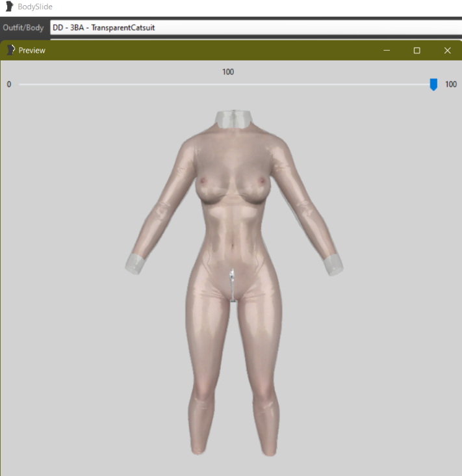Click the blue weight slider thumb
Image resolution: width=462 pixels, height=476 pixels.
[x=433, y=85]
